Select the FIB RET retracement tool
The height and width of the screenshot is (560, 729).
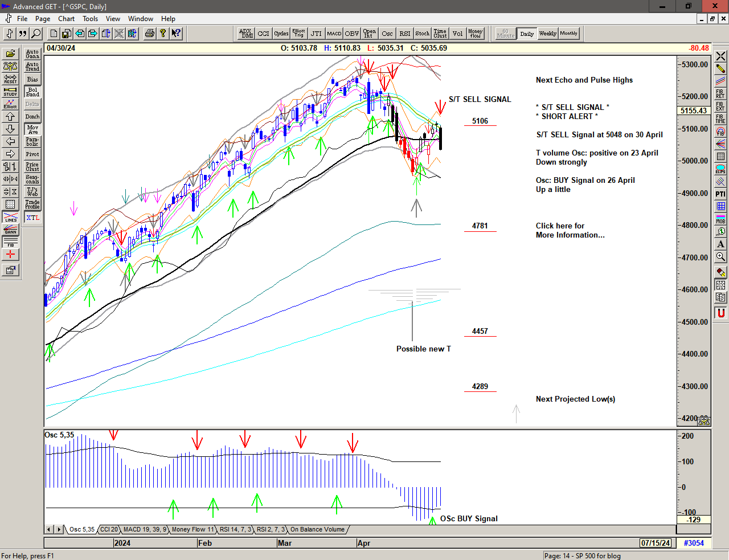[720, 93]
